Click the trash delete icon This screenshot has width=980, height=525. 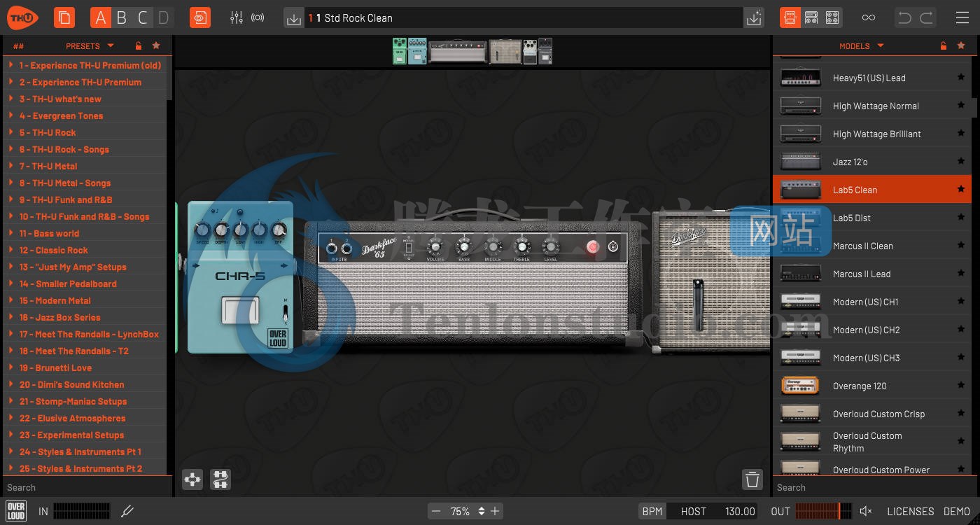(x=752, y=479)
